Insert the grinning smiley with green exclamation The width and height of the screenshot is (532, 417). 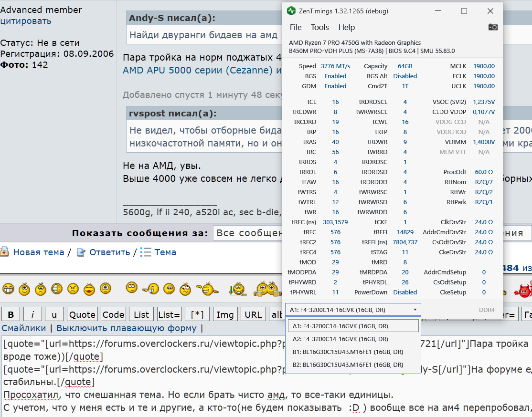pos(237,290)
